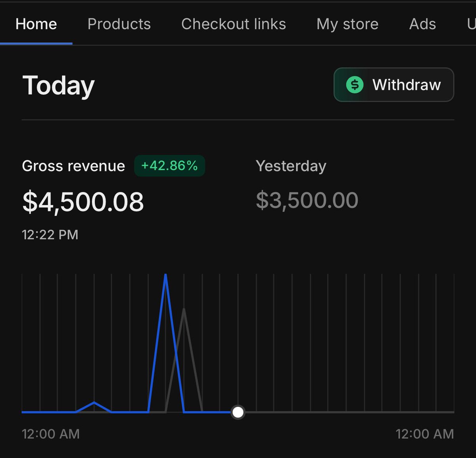Click the 12:22 PM timestamp
The width and height of the screenshot is (476, 458).
point(50,235)
